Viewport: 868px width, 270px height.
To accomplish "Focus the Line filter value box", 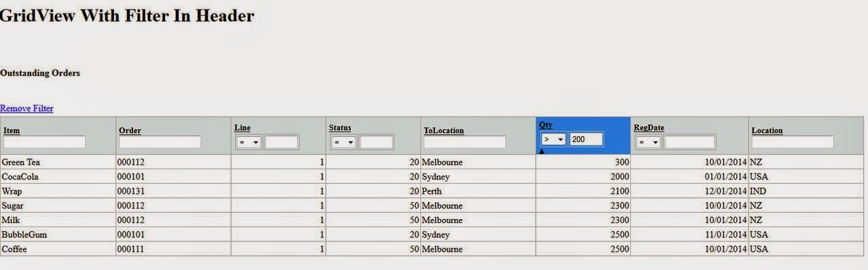I will tap(282, 142).
